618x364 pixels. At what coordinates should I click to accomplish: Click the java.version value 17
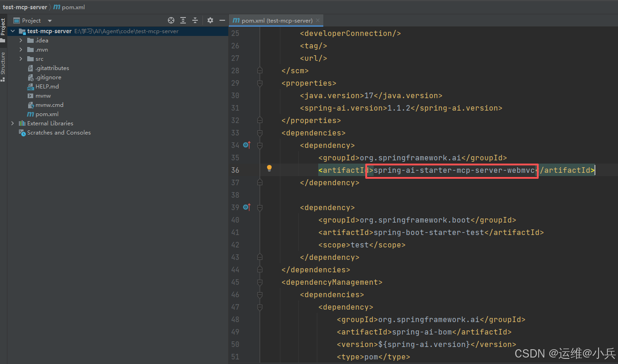(x=369, y=95)
